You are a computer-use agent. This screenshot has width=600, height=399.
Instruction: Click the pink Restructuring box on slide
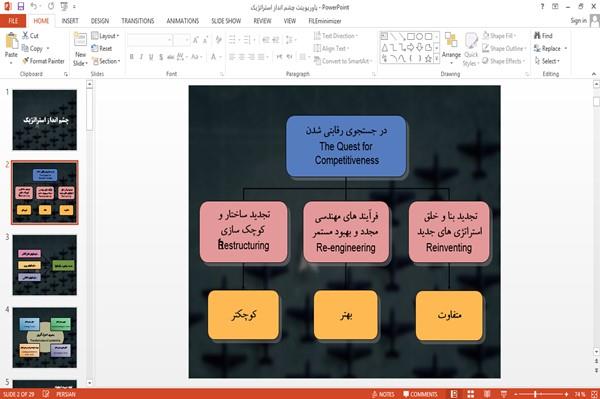point(243,232)
